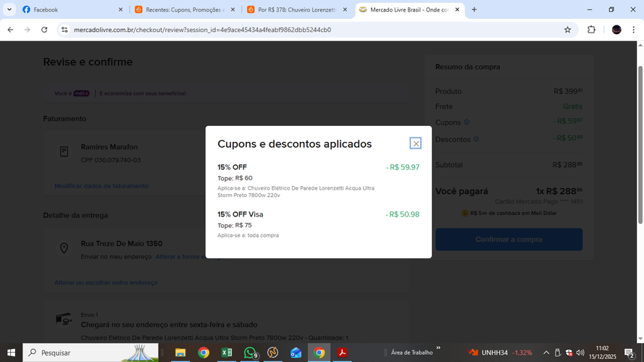Viewport: 644px width, 362px height.
Task: View site information icon in address bar
Action: coord(64,30)
